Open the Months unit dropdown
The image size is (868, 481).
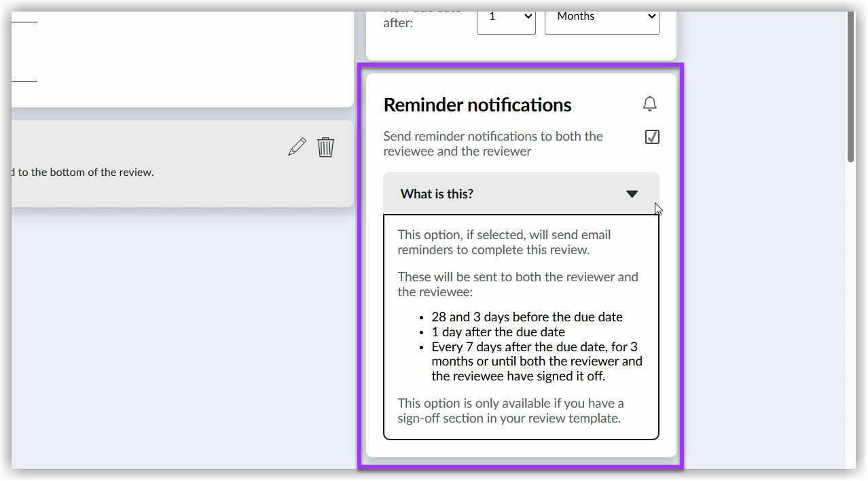tap(601, 16)
